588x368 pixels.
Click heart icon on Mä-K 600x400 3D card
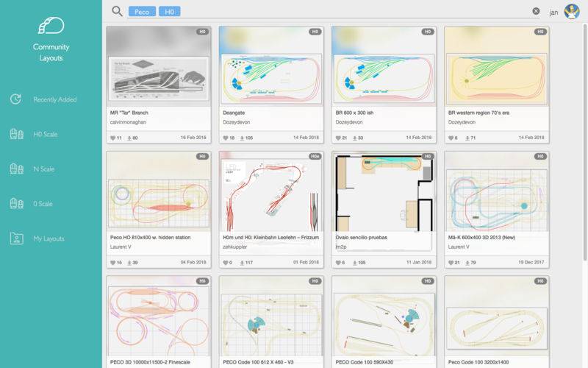451,263
